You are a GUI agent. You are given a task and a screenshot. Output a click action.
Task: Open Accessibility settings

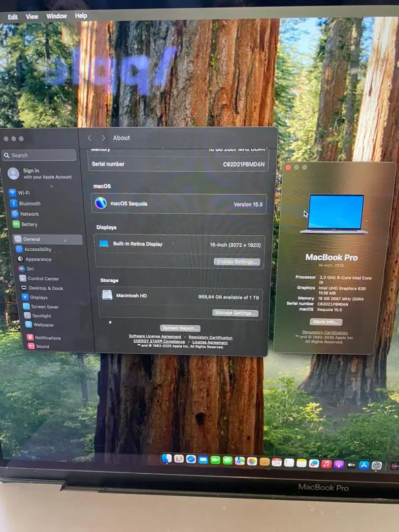click(33, 249)
